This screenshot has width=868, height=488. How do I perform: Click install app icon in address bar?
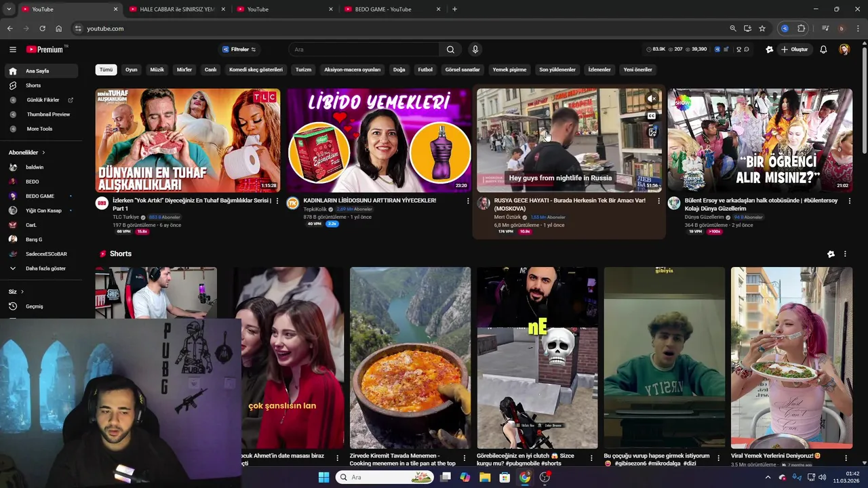pyautogui.click(x=747, y=28)
